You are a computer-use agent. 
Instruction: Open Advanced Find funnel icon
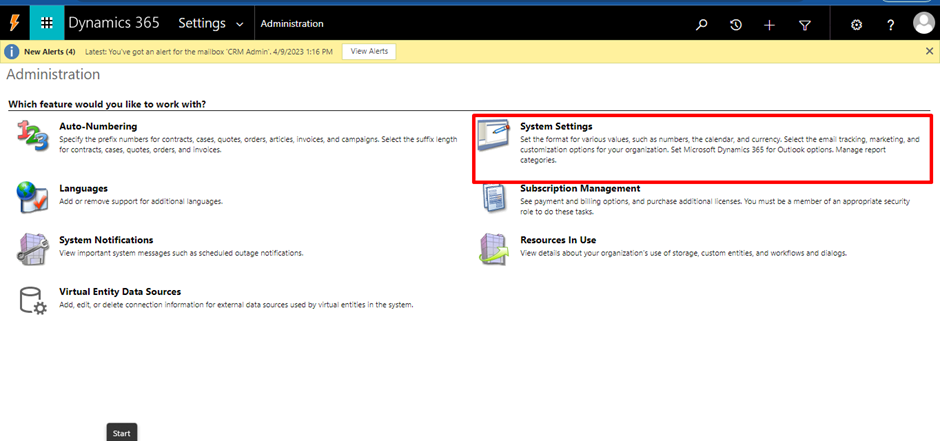pyautogui.click(x=805, y=25)
